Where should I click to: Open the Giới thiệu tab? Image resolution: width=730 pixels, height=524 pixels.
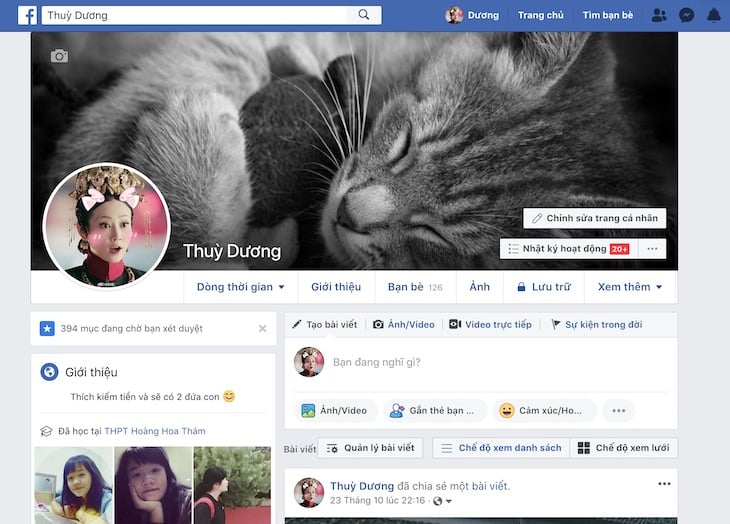tap(336, 287)
